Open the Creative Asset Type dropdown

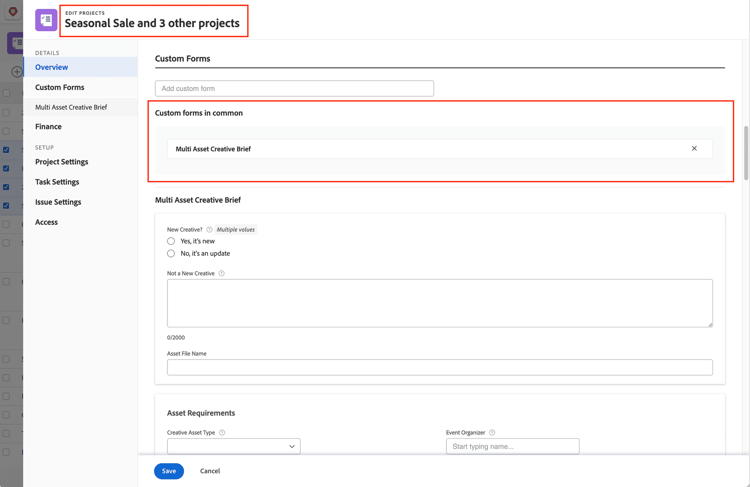(233, 446)
